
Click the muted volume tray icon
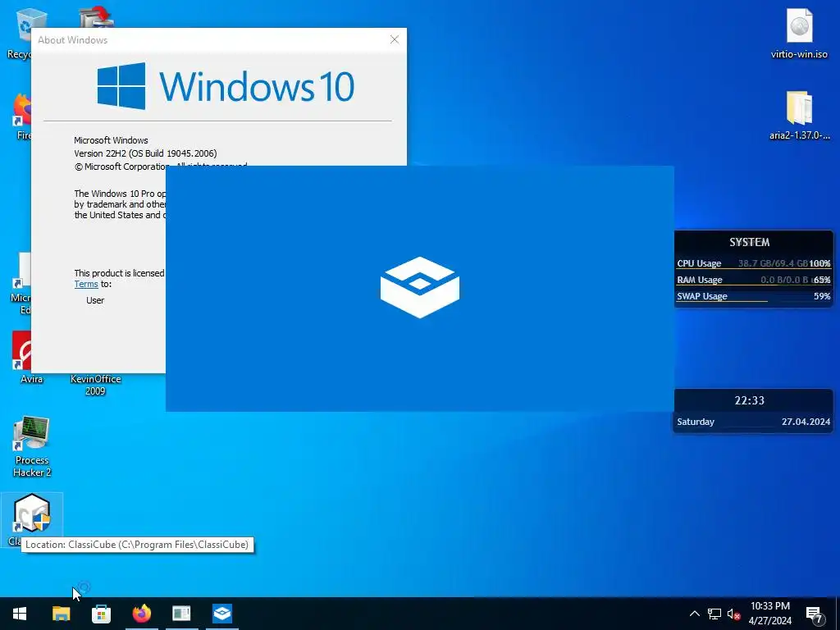click(x=733, y=614)
